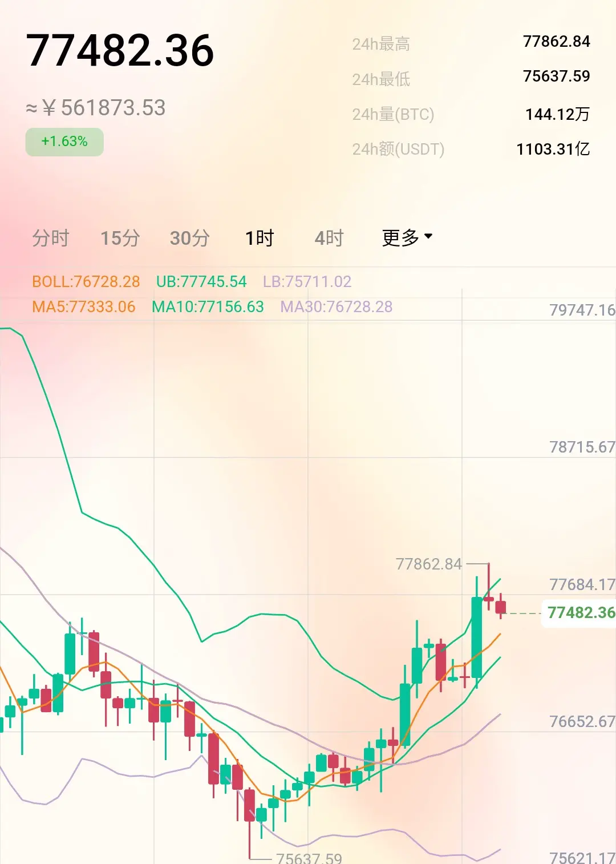Tap the BOLL:76728.28 indicator label
The image size is (616, 864).
pyautogui.click(x=86, y=281)
